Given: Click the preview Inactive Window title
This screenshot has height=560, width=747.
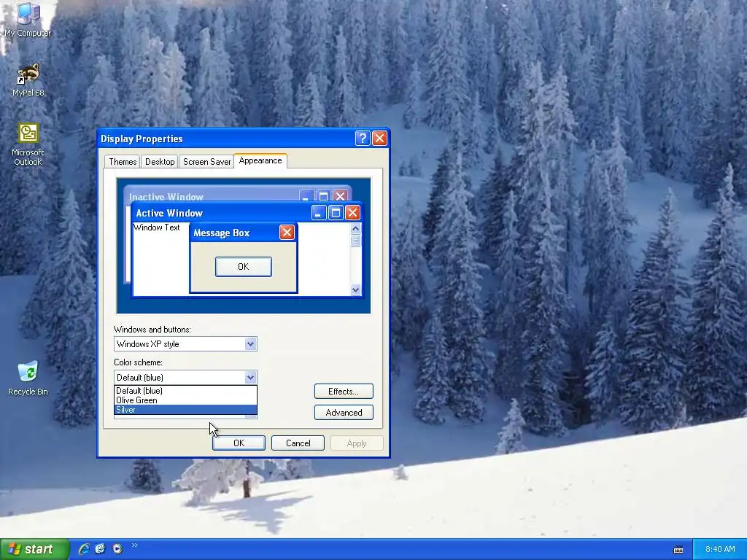Looking at the screenshot, I should point(166,196).
